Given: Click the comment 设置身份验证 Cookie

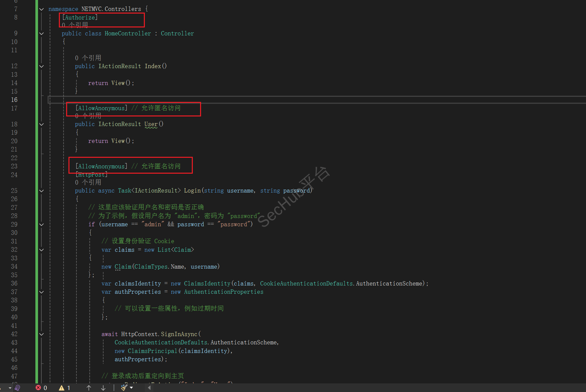Looking at the screenshot, I should point(138,241).
